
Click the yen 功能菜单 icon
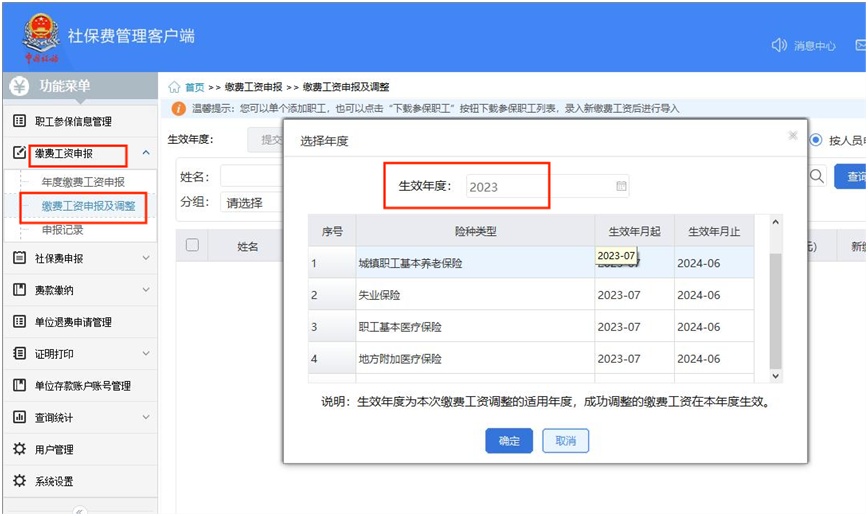[19, 86]
